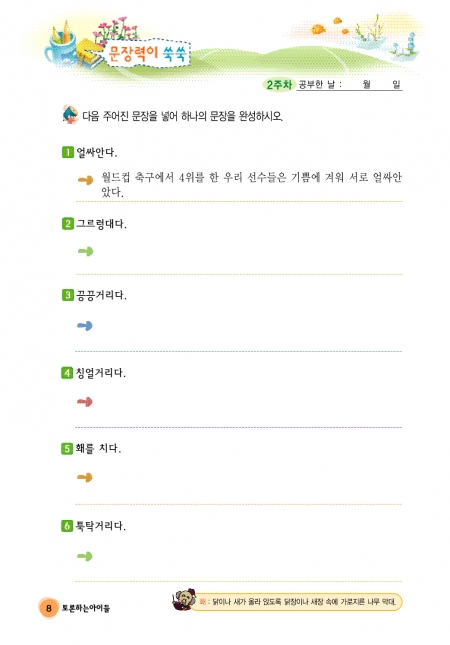Image resolution: width=450 pixels, height=645 pixels.
Task: Click the green number 1 badge
Action: [67, 152]
